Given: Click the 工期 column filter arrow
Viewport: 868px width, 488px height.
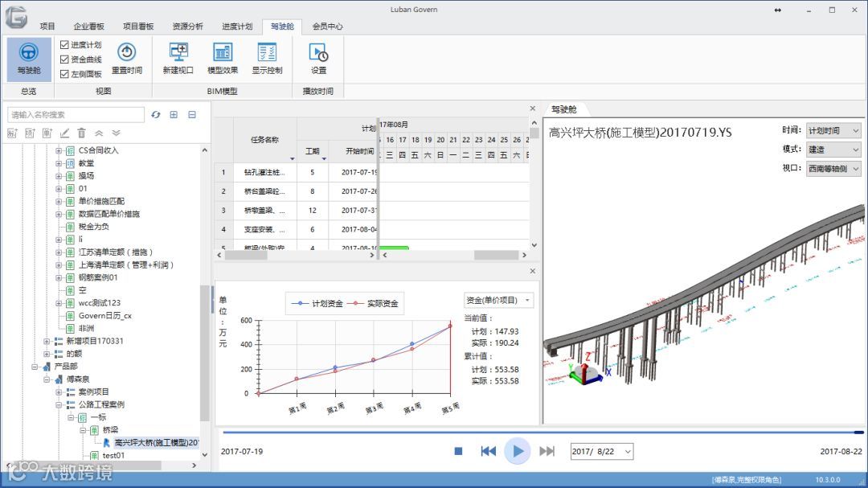Looking at the screenshot, I should click(x=324, y=159).
